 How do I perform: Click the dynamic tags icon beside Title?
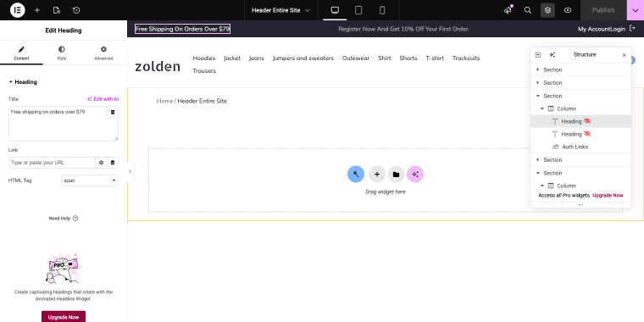tap(113, 112)
